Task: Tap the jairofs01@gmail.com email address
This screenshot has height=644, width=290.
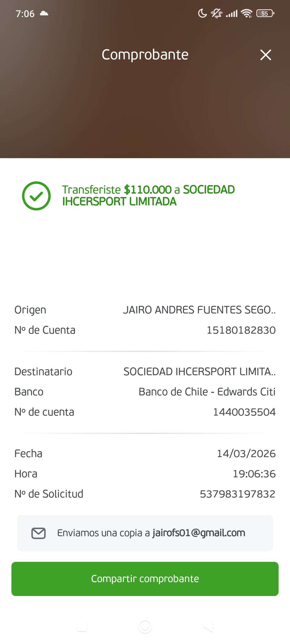Action: pos(199,533)
